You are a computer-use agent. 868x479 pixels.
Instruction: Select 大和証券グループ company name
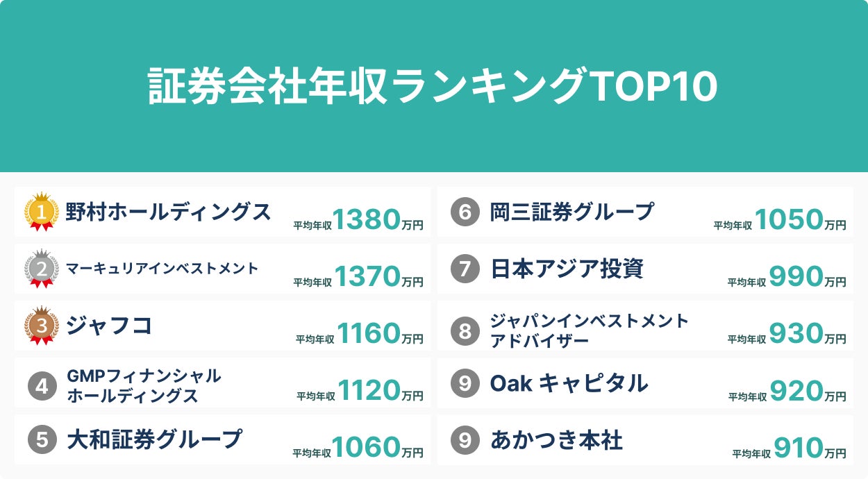[154, 439]
